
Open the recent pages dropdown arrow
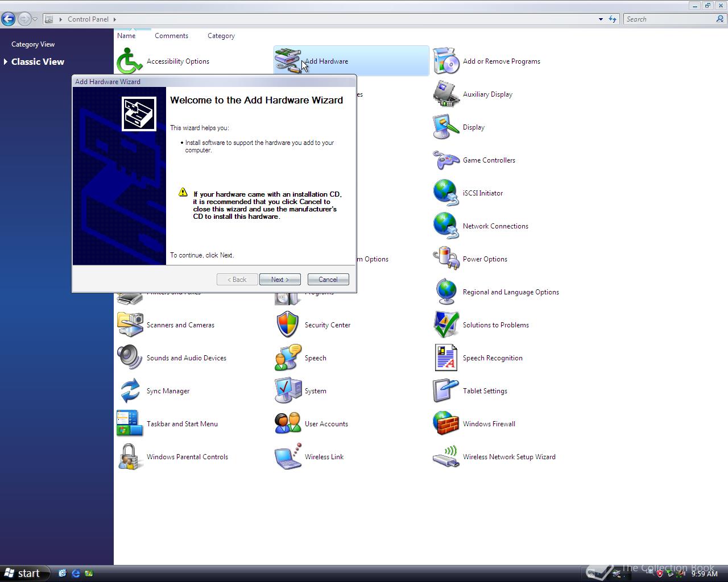pos(35,19)
